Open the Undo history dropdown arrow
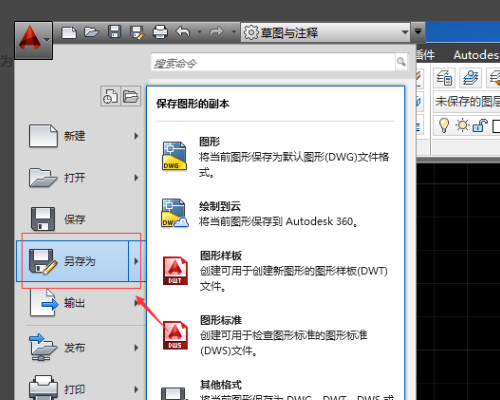 point(199,32)
